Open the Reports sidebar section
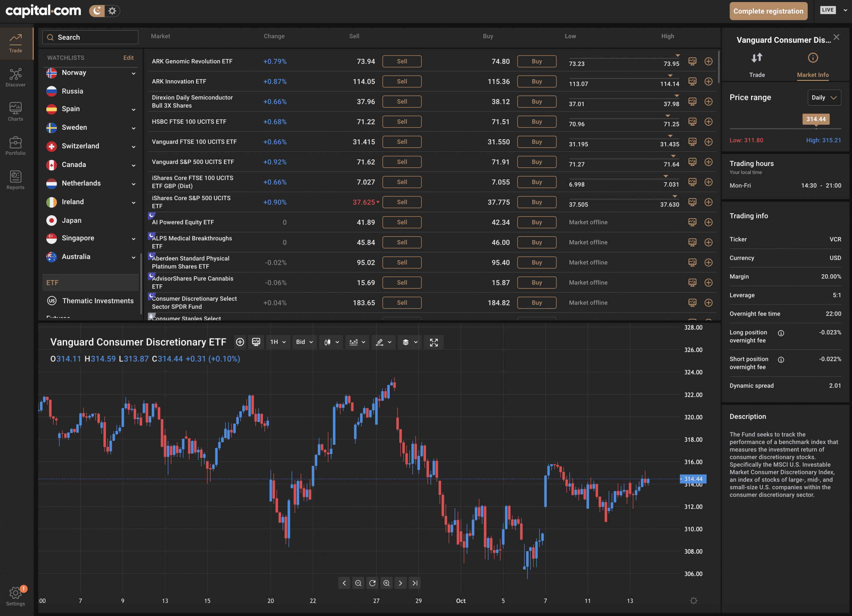 [15, 180]
